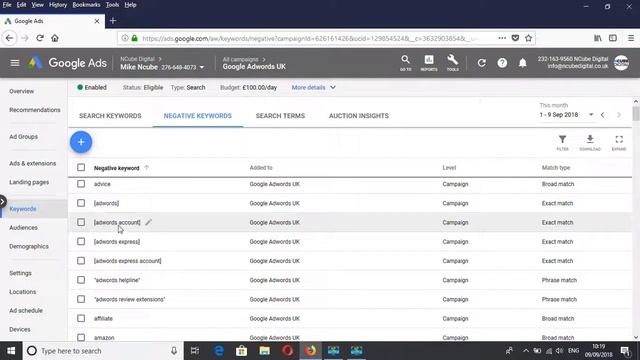Expand All campaigns breadcrumb
Screen dimensions: 640x360
[264, 59]
